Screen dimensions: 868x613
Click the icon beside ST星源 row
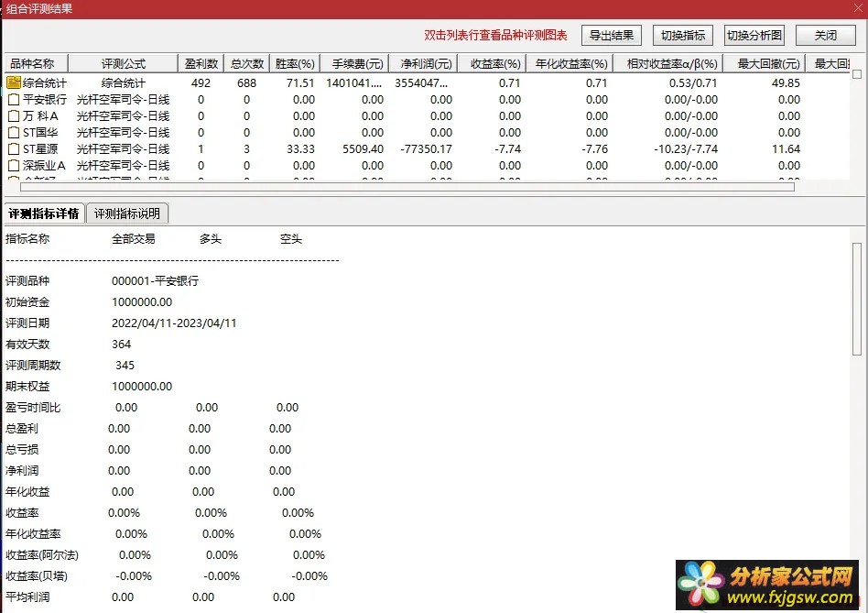pos(14,149)
